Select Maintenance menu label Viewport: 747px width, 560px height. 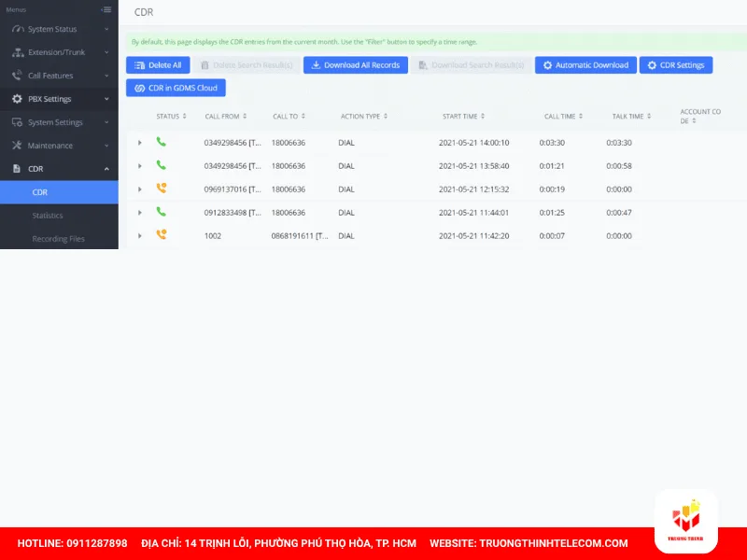click(50, 146)
